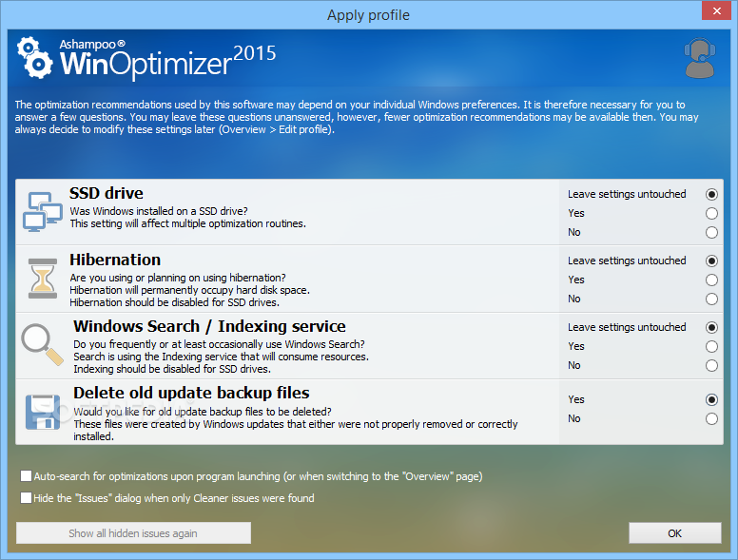Click text 'Hibernation should be disabled for SSD drives.'
The image size is (738, 560).
pyautogui.click(x=175, y=302)
